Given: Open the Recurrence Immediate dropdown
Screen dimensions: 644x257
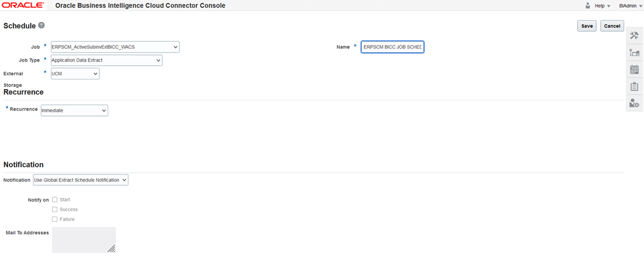Looking at the screenshot, I should (74, 111).
